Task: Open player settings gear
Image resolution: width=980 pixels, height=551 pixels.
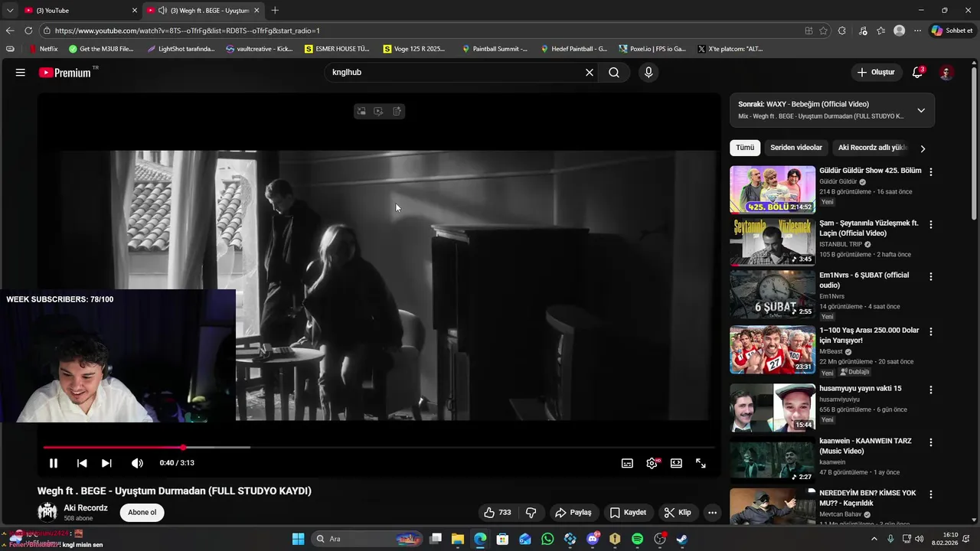Action: pyautogui.click(x=652, y=463)
